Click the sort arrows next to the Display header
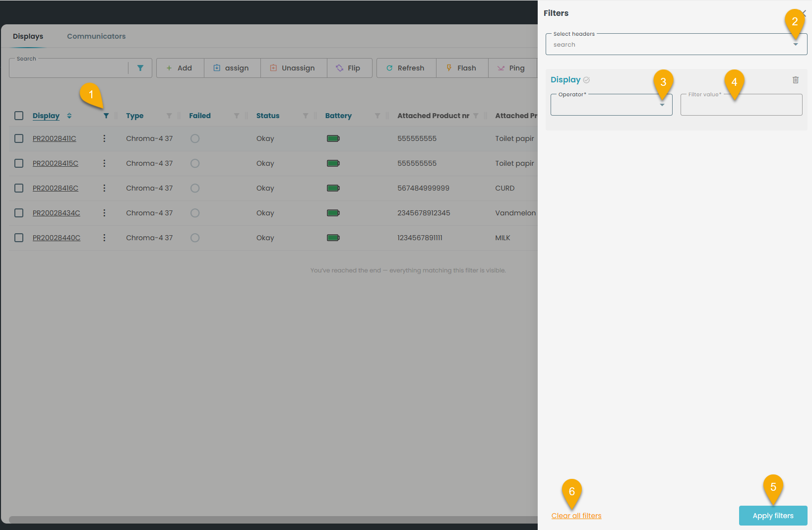 coord(69,116)
